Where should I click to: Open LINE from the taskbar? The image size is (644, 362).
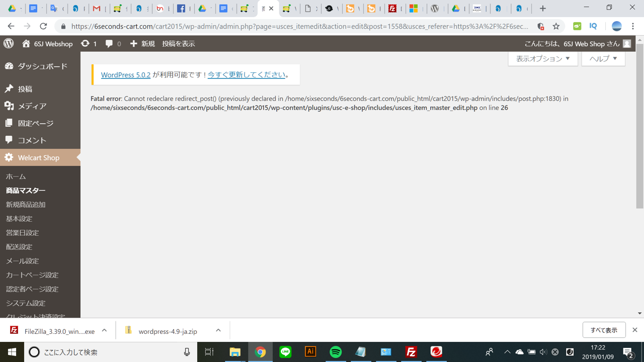click(x=285, y=352)
